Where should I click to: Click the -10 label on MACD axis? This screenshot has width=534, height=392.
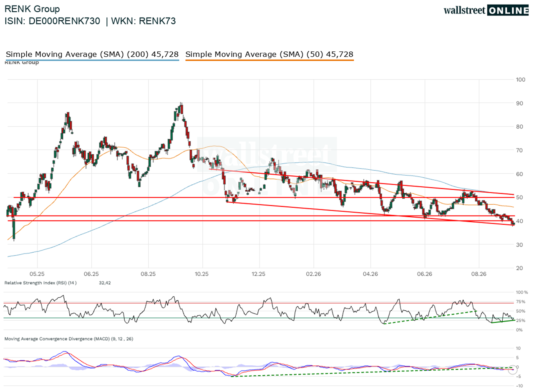[519, 385]
